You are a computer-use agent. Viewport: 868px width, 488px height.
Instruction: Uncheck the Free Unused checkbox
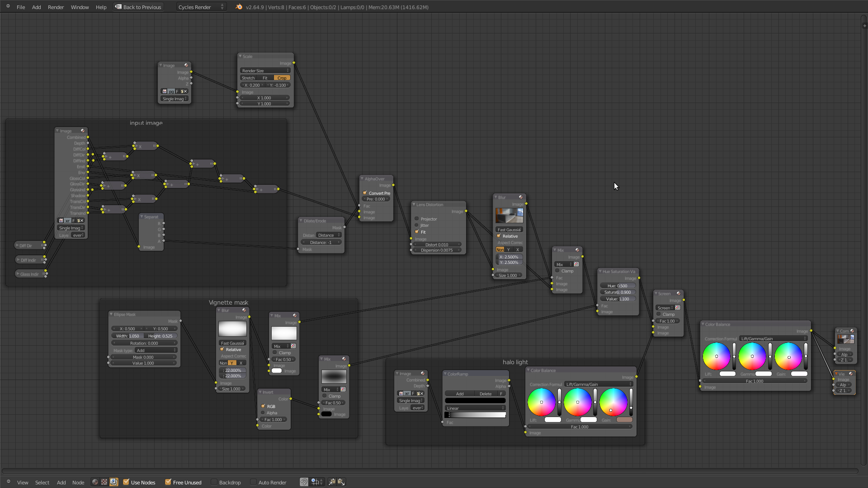point(168,482)
